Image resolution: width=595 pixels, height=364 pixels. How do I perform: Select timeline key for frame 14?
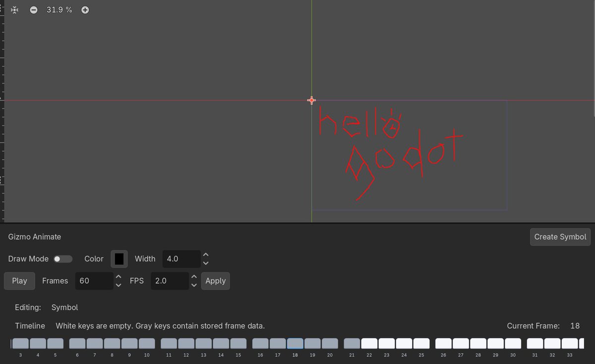click(x=221, y=343)
